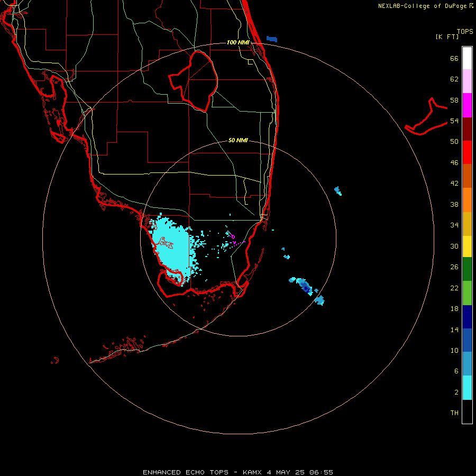This screenshot has height=476, width=476.
Task: Click the legend value "46"
Action: tap(454, 163)
